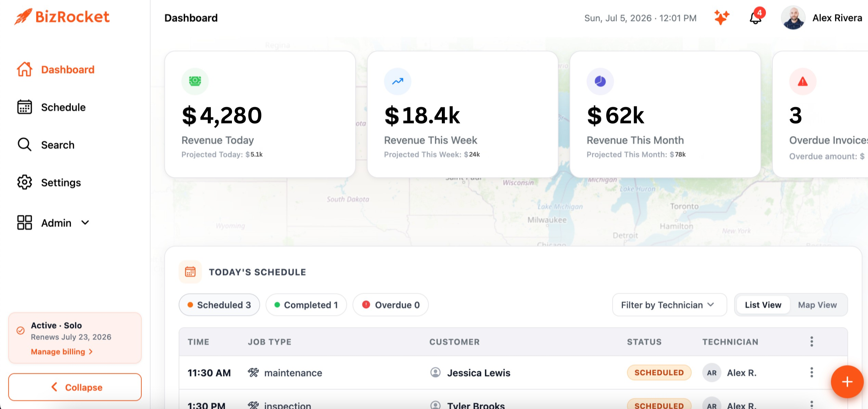The height and width of the screenshot is (409, 868).
Task: Click the maintenance wrench icon
Action: pyautogui.click(x=253, y=372)
